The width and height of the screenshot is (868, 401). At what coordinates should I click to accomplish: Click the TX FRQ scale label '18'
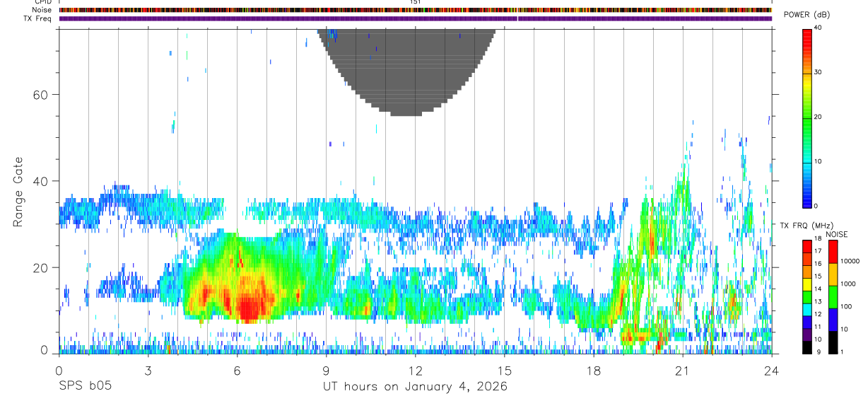coord(818,240)
